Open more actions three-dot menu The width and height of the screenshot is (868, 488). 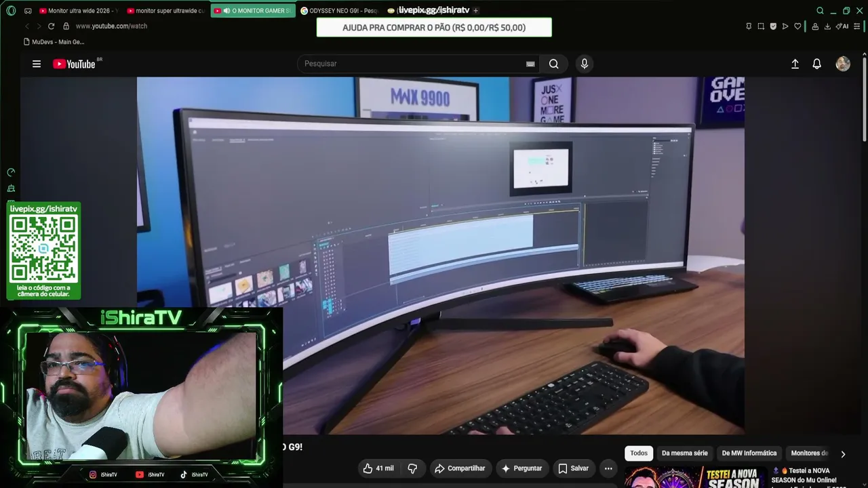point(608,468)
